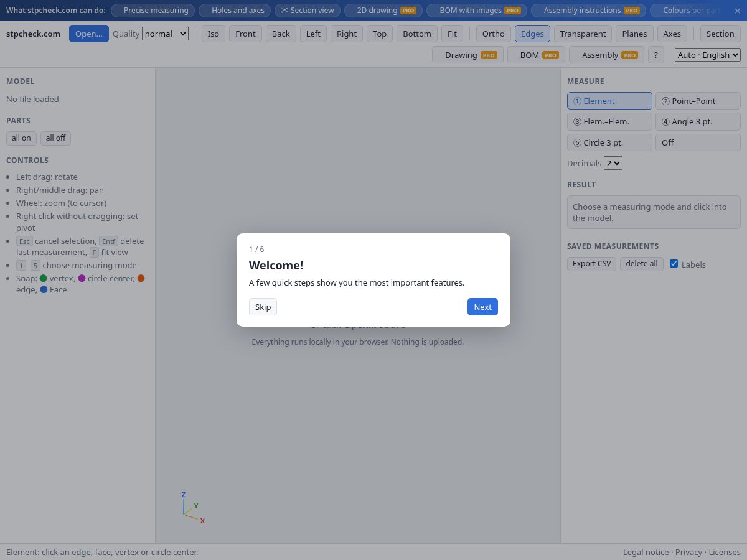Turn all parts on
The height and width of the screenshot is (560, 747).
click(21, 138)
